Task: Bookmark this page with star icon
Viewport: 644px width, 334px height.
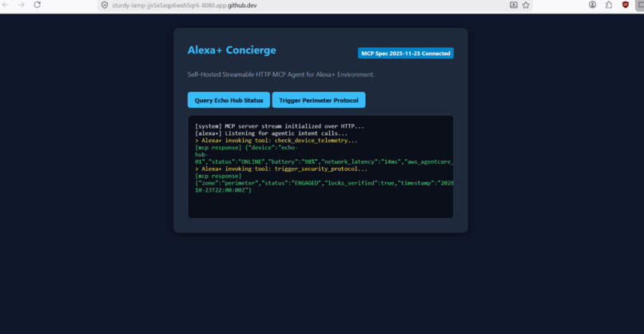Action: tap(526, 5)
